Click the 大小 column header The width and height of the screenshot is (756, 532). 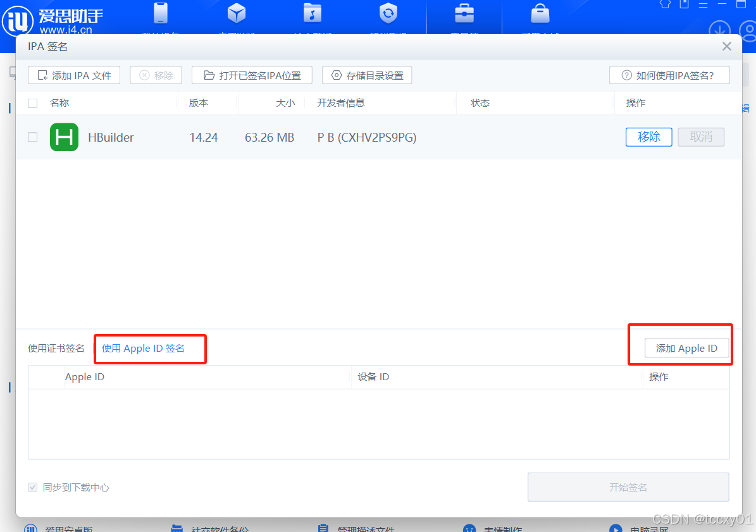point(285,103)
